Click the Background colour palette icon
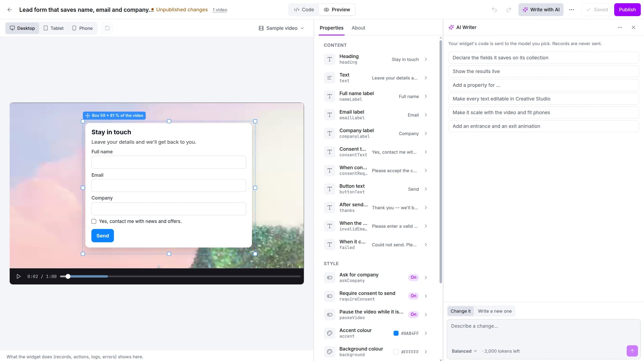The height and width of the screenshot is (361, 644). pos(330,352)
